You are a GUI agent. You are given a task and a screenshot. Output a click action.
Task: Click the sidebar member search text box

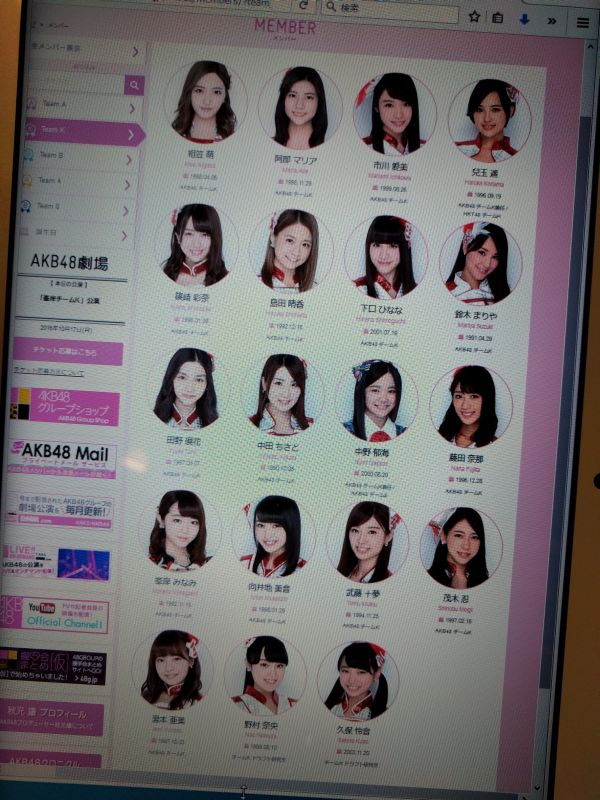pos(78,83)
